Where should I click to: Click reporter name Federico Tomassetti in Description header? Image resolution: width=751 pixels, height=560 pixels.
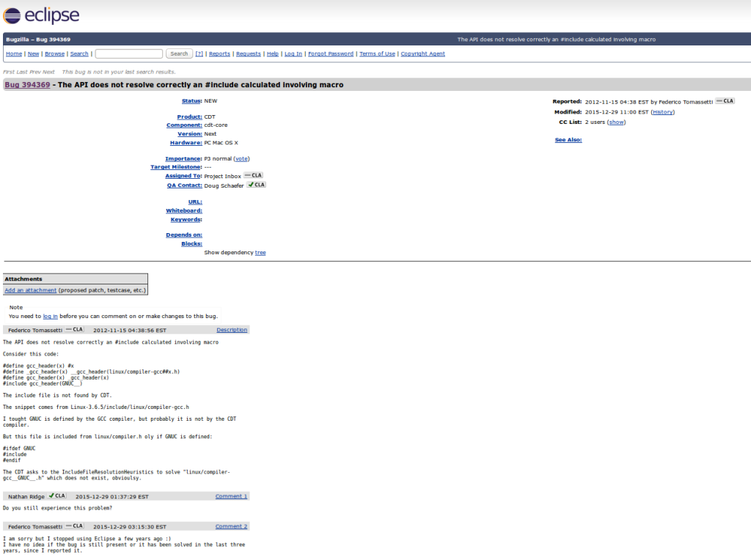(x=35, y=331)
